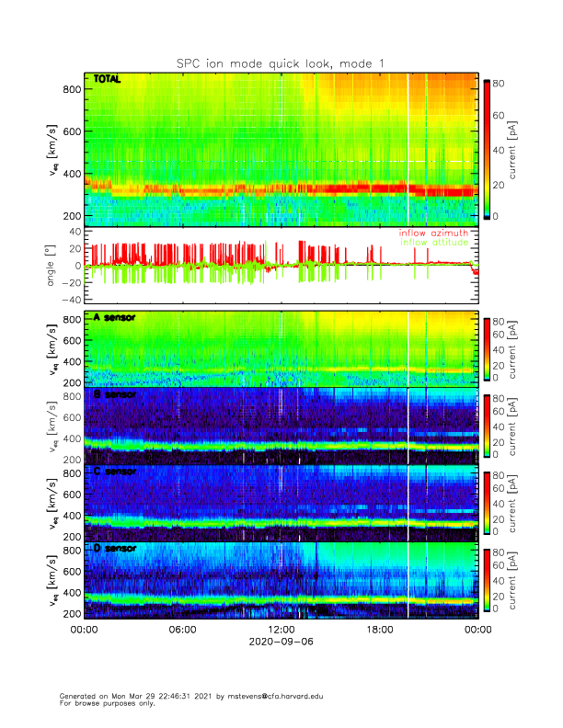Select the 'B sensor' panel label
Viewport: 563px width, 728px height.
coord(115,394)
